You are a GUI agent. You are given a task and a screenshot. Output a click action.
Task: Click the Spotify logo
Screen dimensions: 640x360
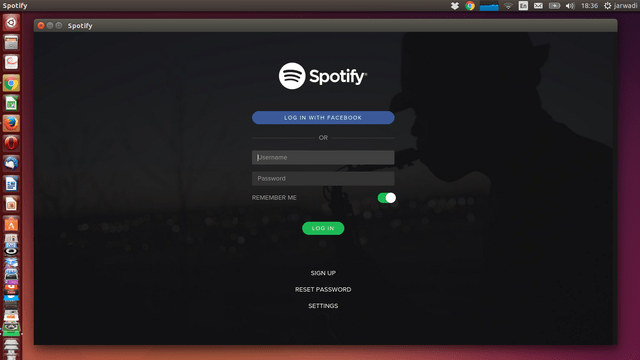coord(323,76)
